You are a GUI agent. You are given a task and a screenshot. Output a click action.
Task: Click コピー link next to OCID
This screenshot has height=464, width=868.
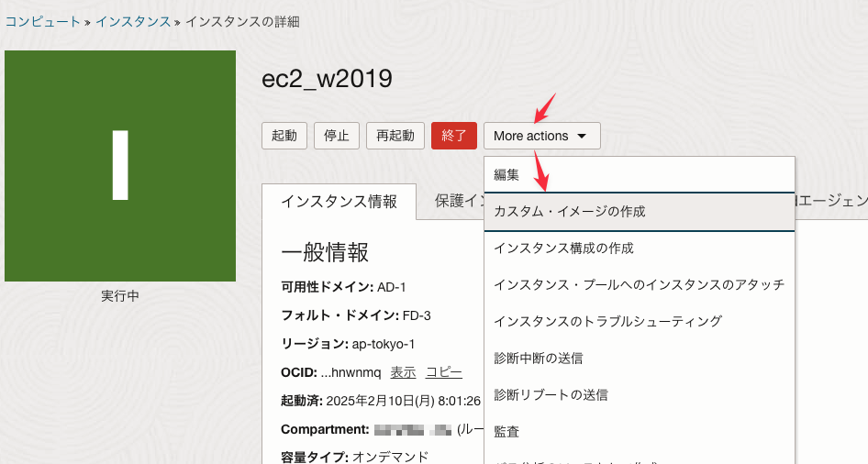coord(443,372)
